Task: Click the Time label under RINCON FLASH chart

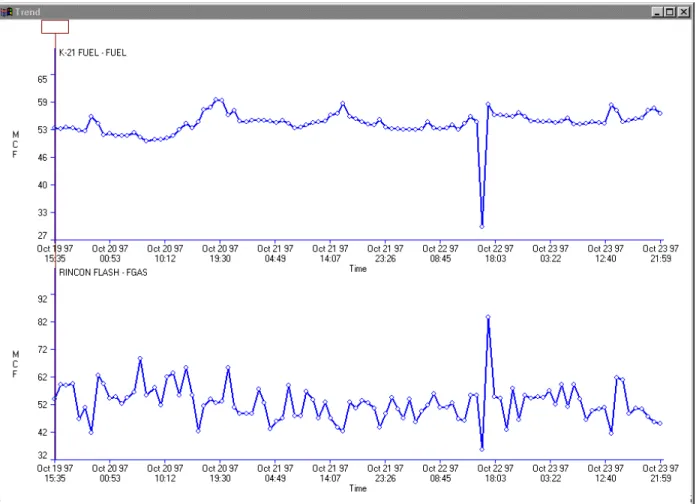Action: 358,488
